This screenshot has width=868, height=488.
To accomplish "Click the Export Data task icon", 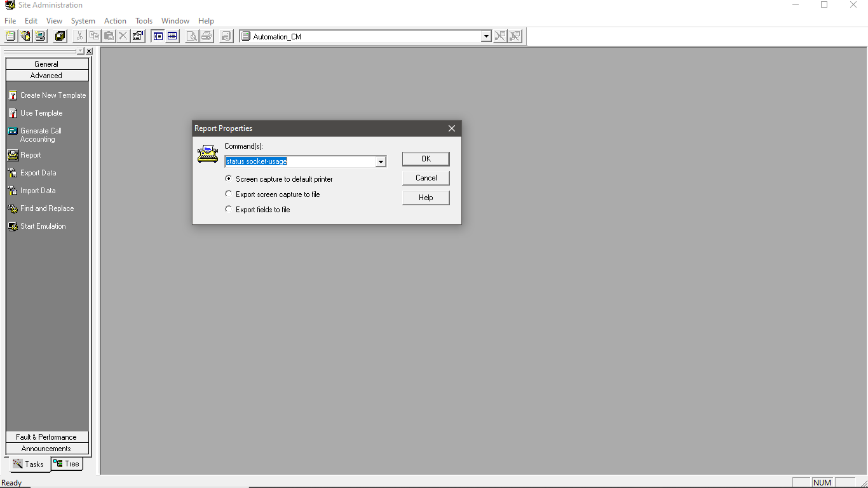I will pos(13,173).
